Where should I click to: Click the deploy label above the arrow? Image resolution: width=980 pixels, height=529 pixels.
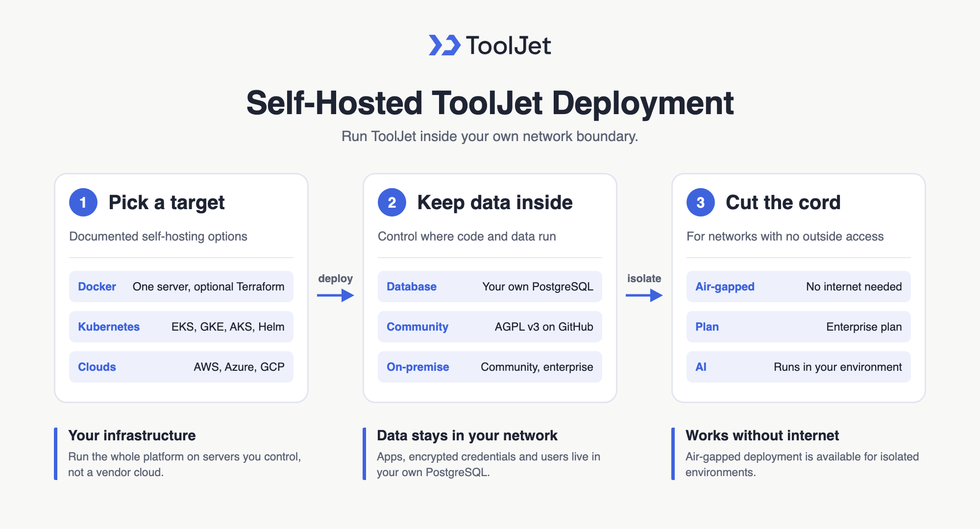[336, 279]
